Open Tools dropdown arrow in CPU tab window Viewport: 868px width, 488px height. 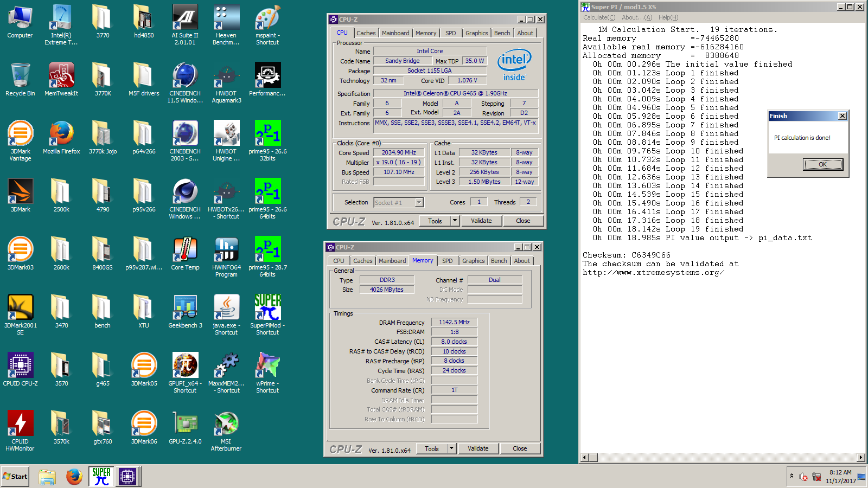pos(455,221)
